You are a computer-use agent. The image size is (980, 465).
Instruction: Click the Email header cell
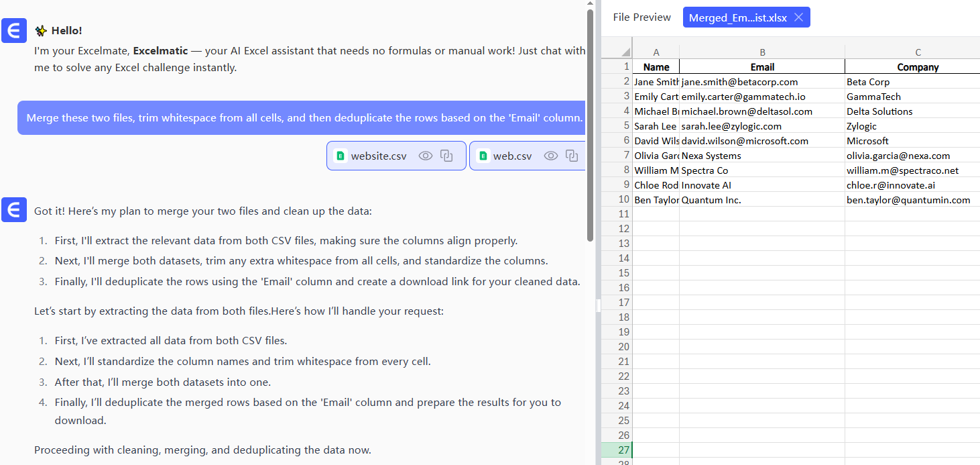pyautogui.click(x=762, y=67)
